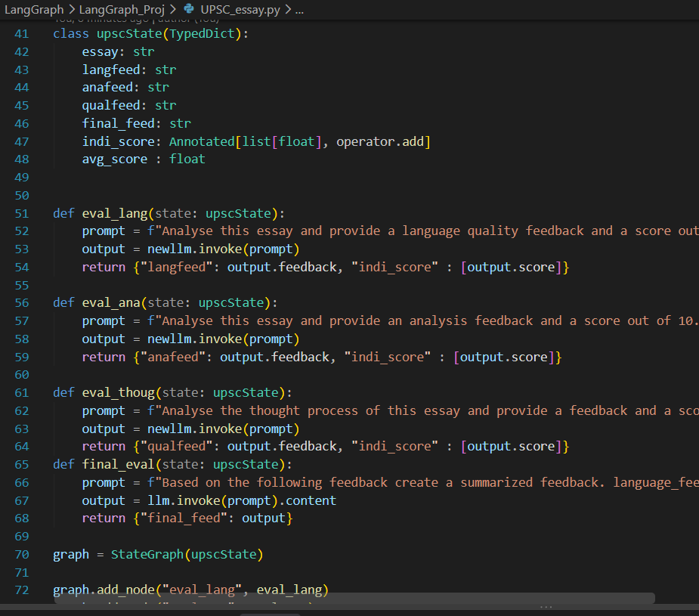Click StateGraph on line 70

(x=147, y=555)
